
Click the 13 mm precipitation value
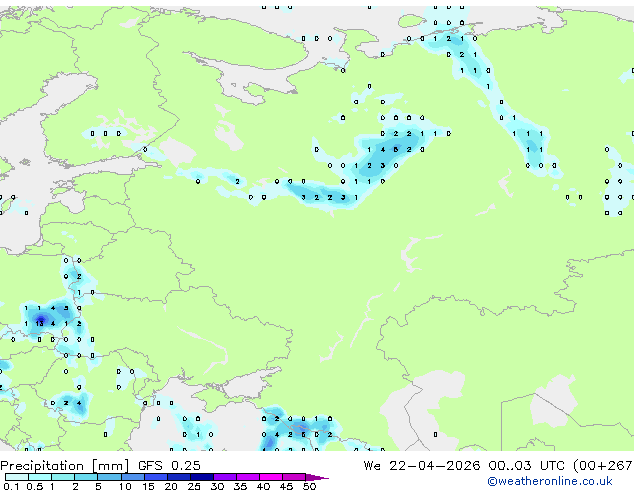click(x=39, y=323)
